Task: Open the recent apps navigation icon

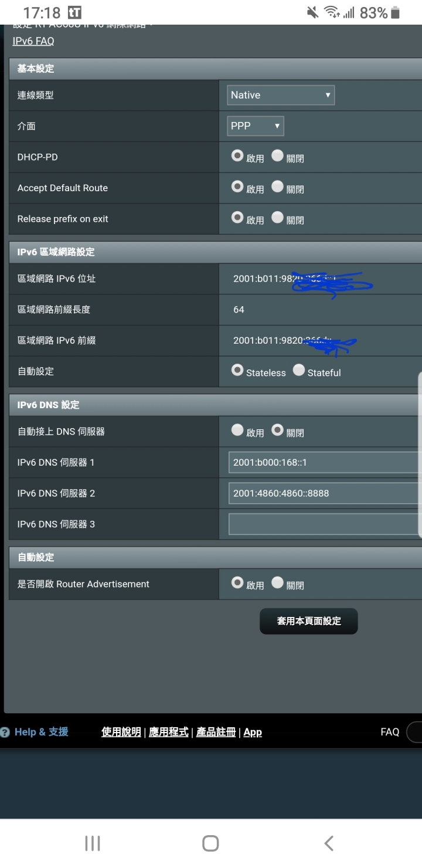Action: coord(93,843)
